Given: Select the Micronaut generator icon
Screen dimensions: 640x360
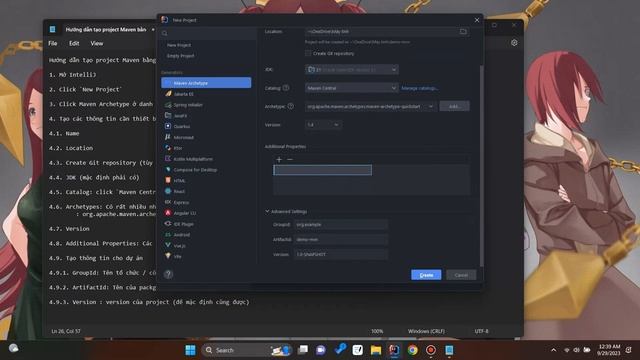Looking at the screenshot, I should coord(168,137).
